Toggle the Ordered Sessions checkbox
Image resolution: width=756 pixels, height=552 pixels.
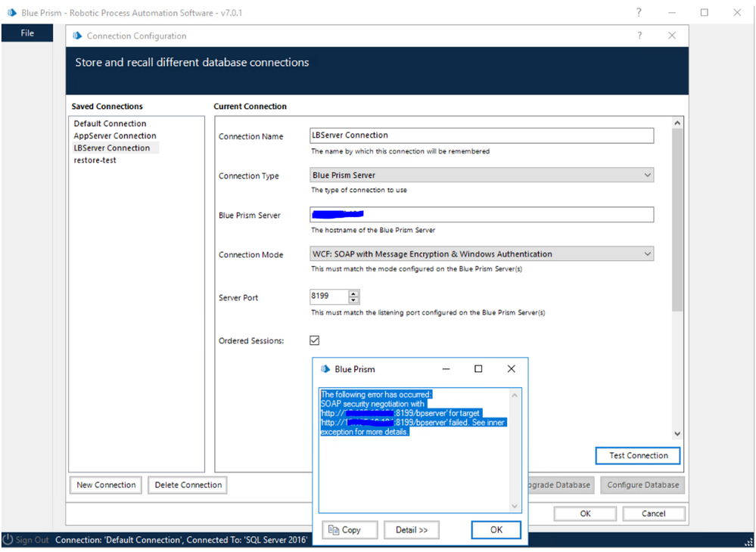(x=314, y=340)
